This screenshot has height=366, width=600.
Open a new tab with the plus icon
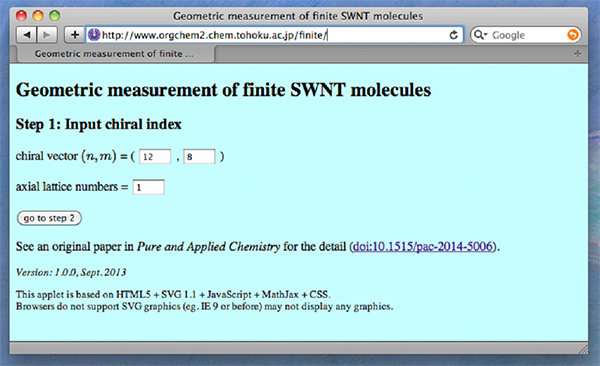[578, 54]
